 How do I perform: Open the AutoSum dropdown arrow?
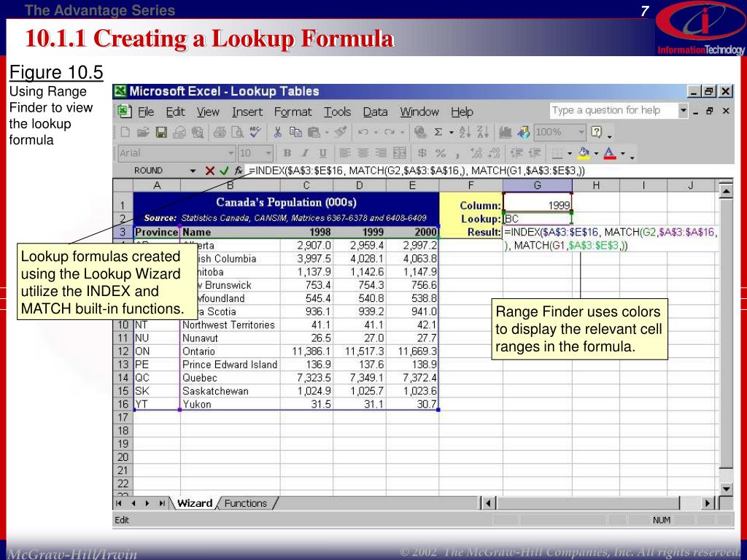(451, 133)
